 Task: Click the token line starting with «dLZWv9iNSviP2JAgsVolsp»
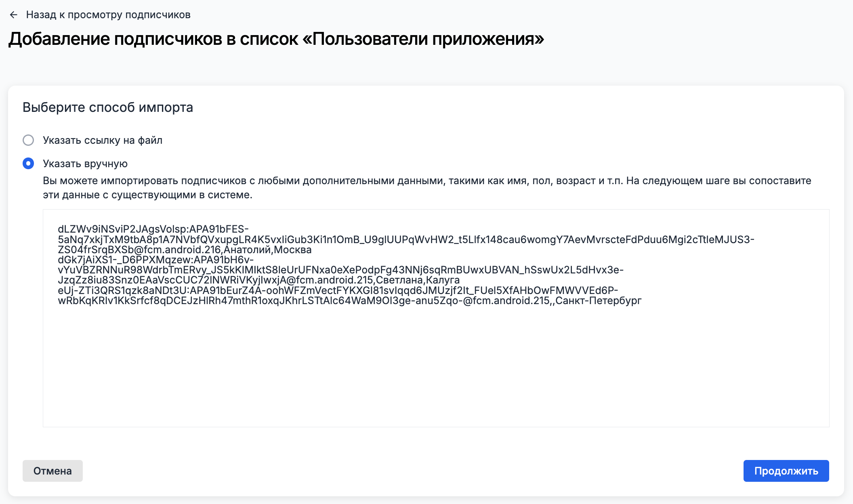pyautogui.click(x=153, y=229)
